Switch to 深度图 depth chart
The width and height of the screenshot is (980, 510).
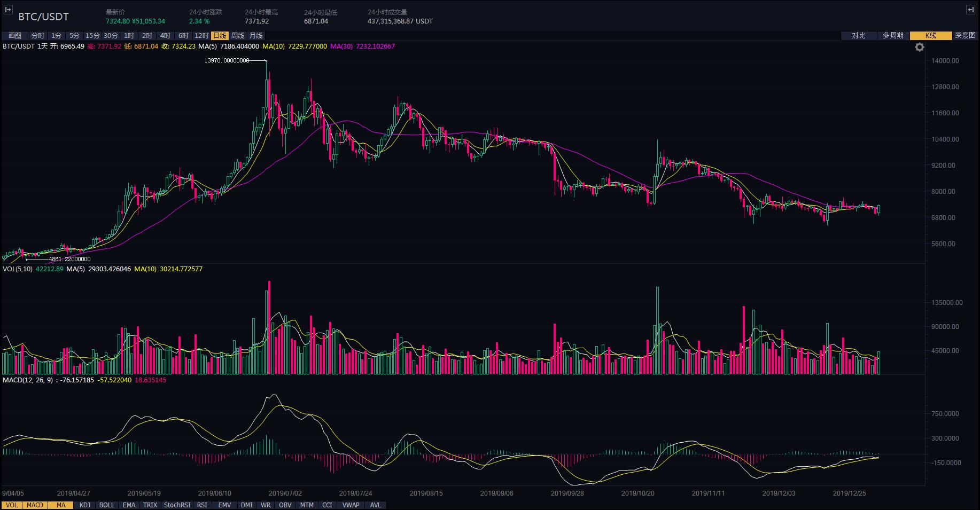965,36
